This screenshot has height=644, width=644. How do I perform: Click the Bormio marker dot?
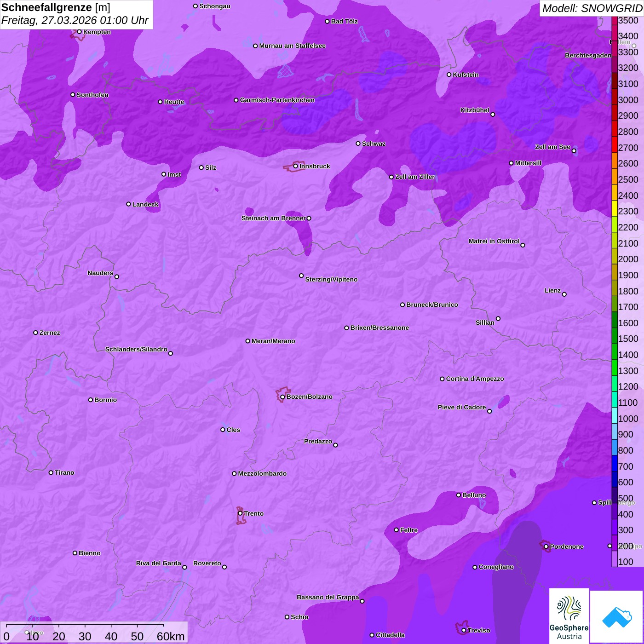coord(91,400)
